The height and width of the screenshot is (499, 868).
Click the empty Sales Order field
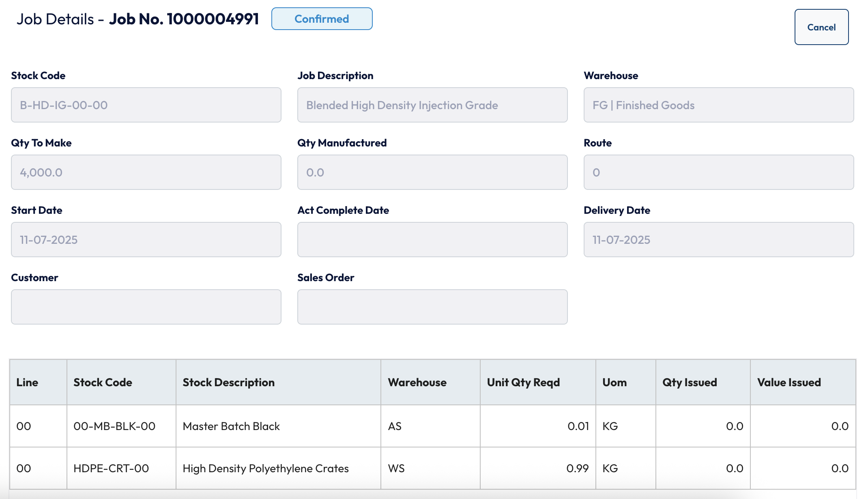tap(432, 307)
